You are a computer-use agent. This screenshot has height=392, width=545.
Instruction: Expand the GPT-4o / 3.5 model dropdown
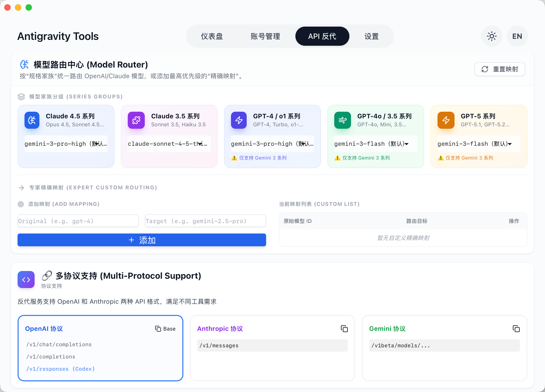click(375, 144)
